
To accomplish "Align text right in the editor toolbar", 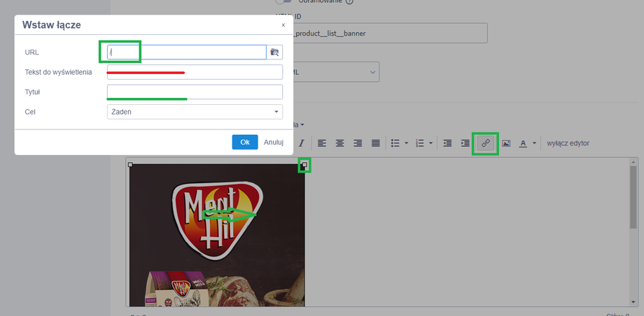I will 358,143.
